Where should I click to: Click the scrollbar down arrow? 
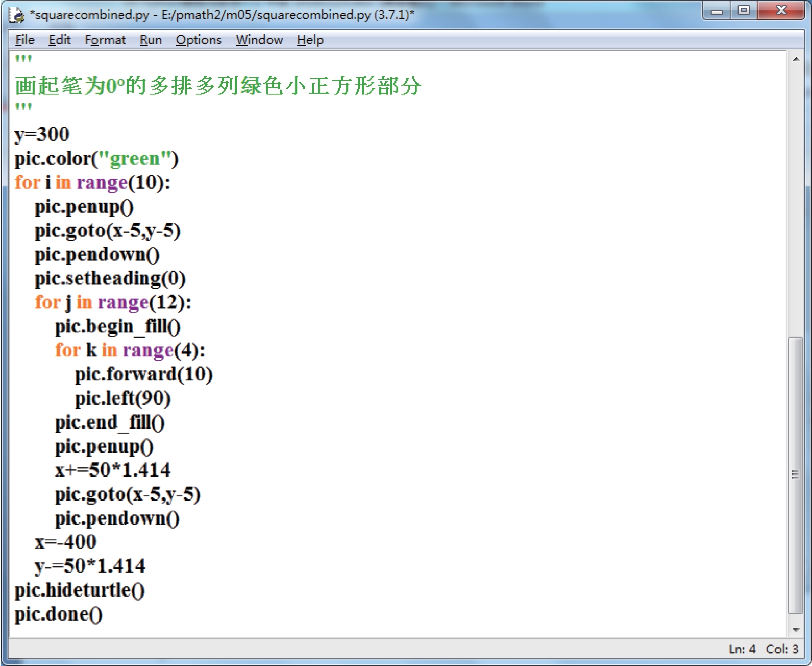point(796,630)
